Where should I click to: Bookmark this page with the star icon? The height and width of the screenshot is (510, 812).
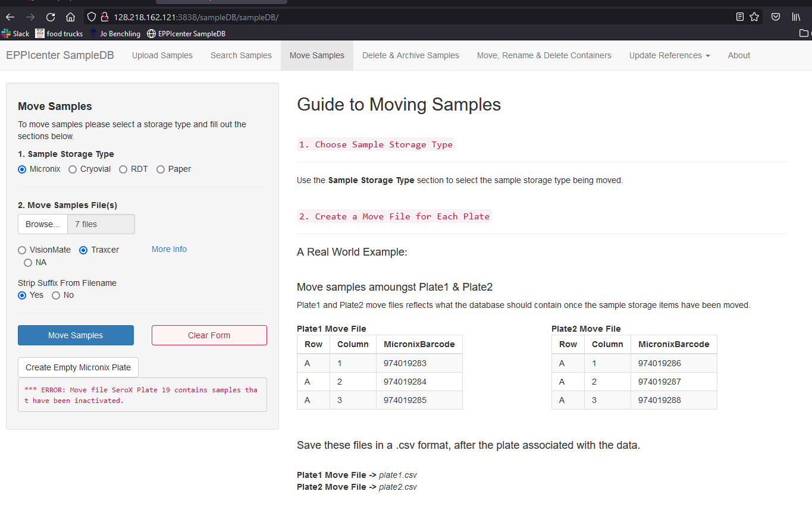click(754, 17)
